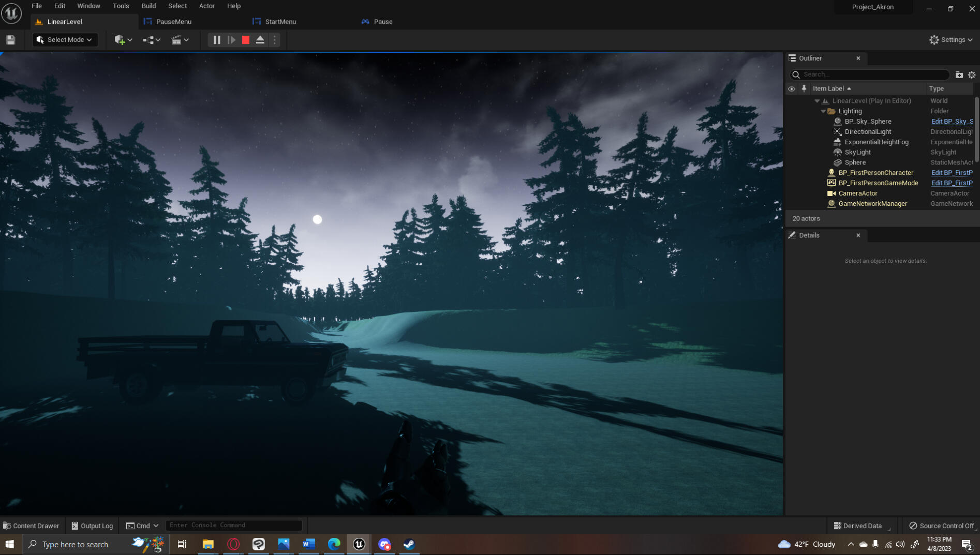The height and width of the screenshot is (555, 980).
Task: Click the Edit BP_Sky_Sphere link
Action: click(x=952, y=122)
